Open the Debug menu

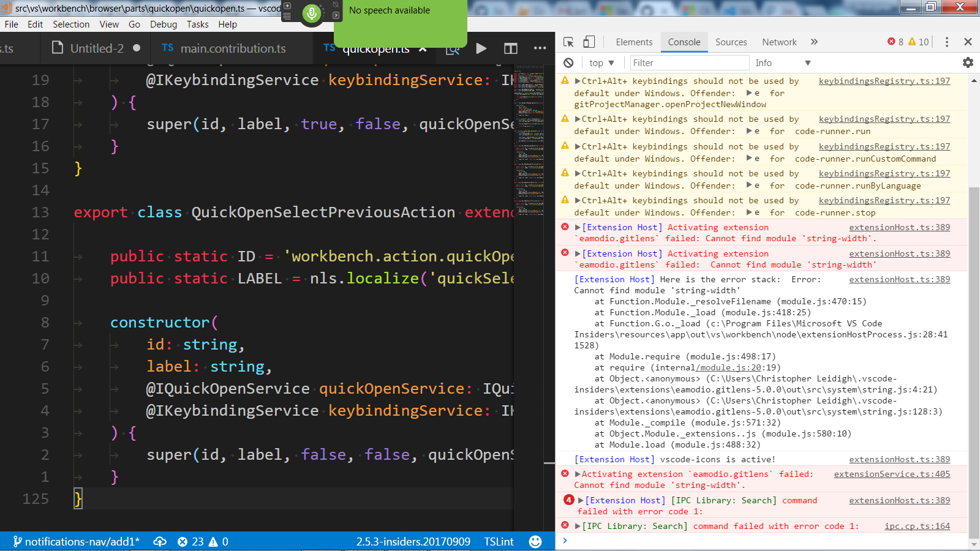tap(163, 24)
